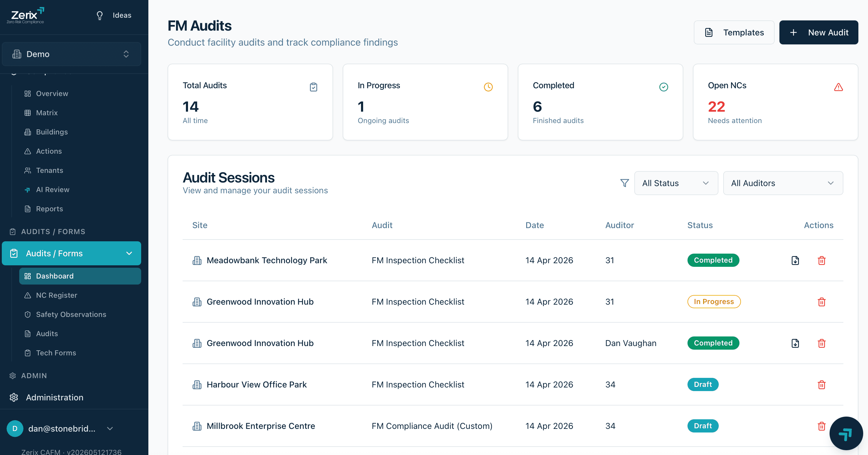Click Millbrook Enterprise Centre site name
The width and height of the screenshot is (868, 455).
click(260, 426)
